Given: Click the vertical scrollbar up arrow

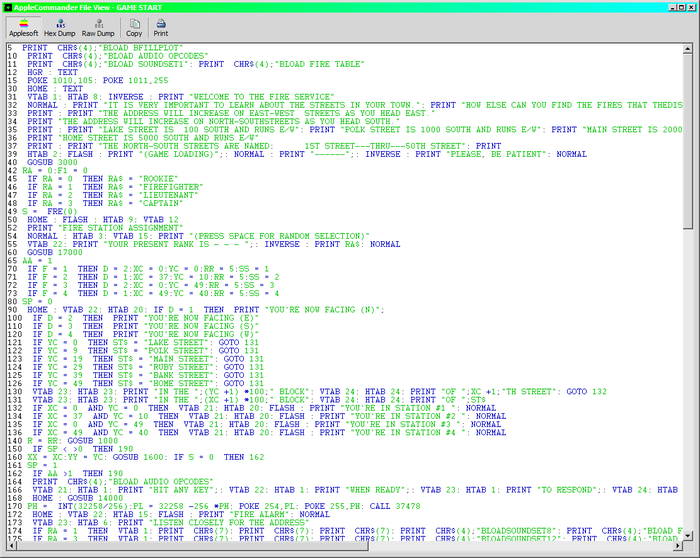Looking at the screenshot, I should 689,48.
